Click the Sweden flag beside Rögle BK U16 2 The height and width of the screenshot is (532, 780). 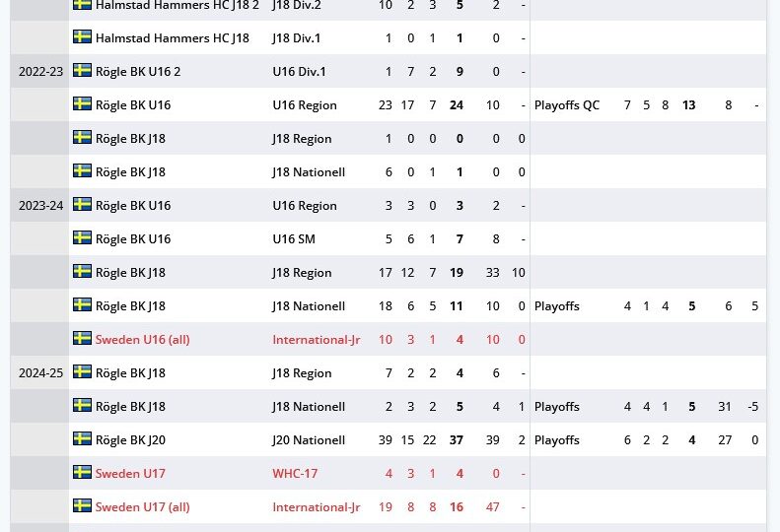point(82,70)
